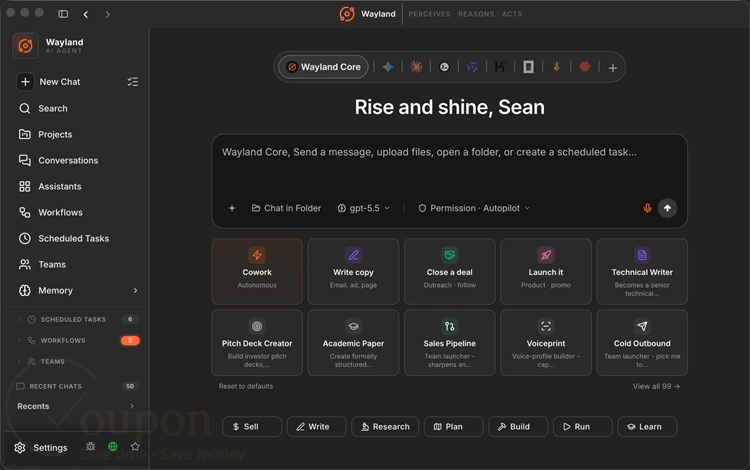
Task: Select the small gold figure agent icon
Action: coord(556,67)
